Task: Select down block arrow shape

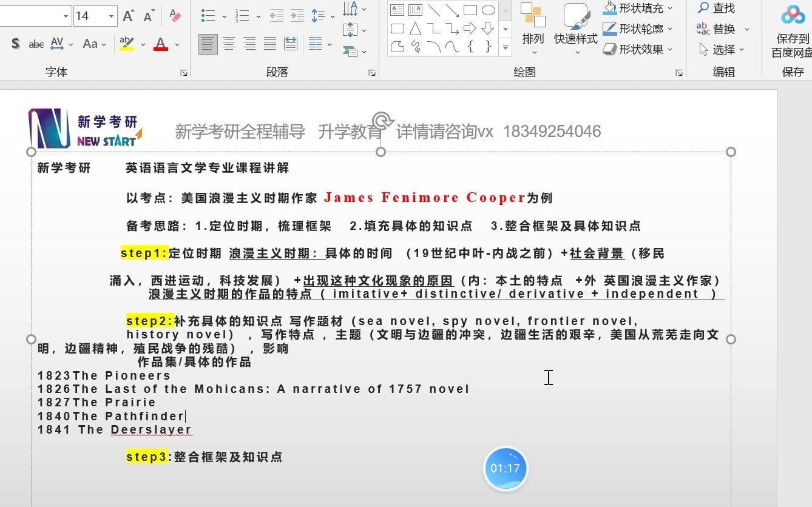Action: click(488, 28)
